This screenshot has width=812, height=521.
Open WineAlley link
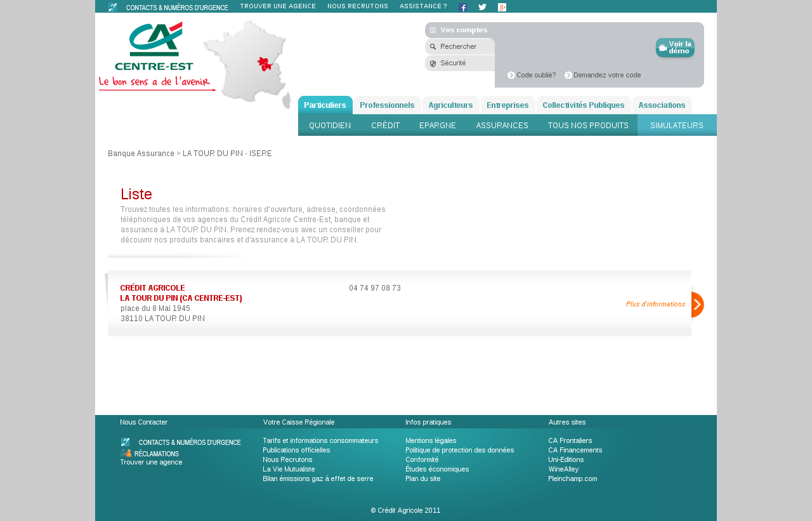pos(563,469)
